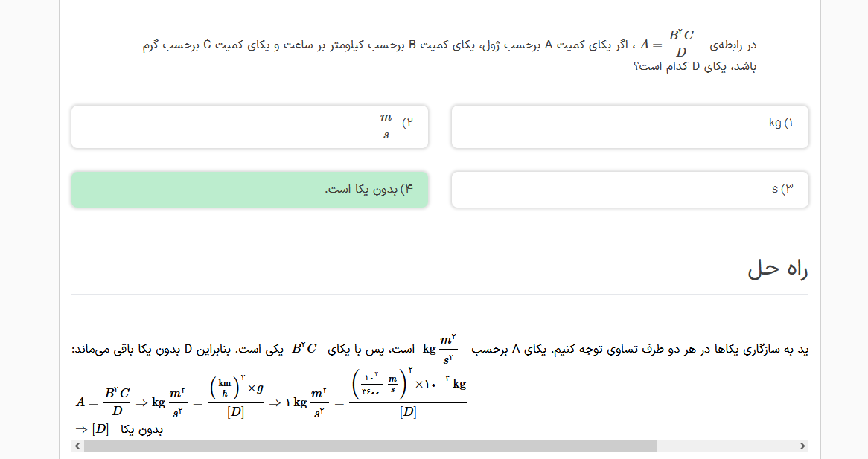
Task: Click the right arrow of horizontal scrollbar
Action: coord(802,446)
